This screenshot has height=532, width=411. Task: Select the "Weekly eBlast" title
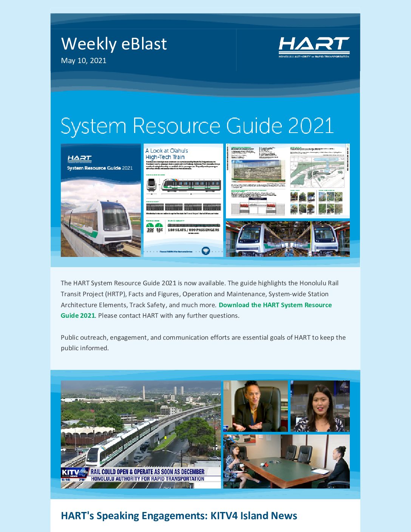click(x=114, y=44)
